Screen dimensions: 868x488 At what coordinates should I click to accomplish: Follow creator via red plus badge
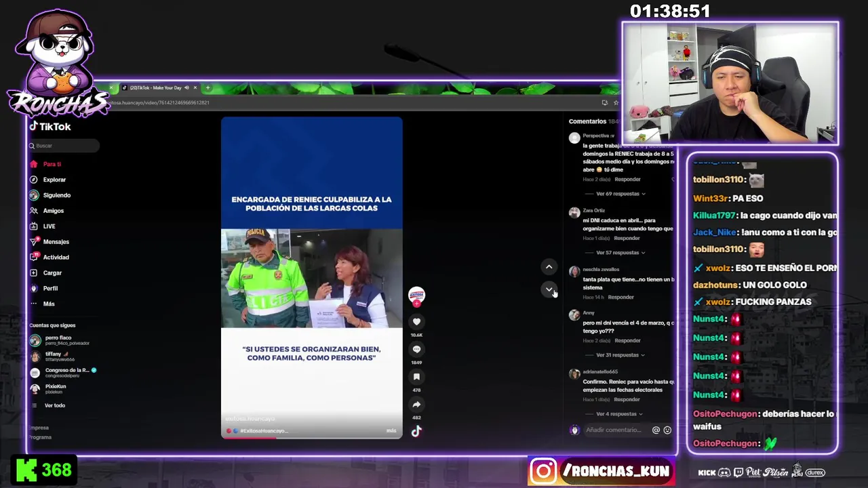[x=416, y=303]
